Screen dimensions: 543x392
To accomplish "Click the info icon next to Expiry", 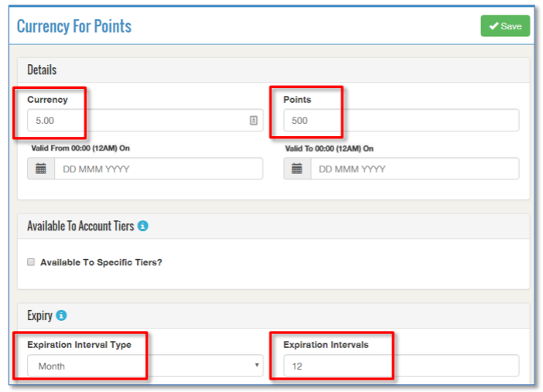I will point(61,315).
